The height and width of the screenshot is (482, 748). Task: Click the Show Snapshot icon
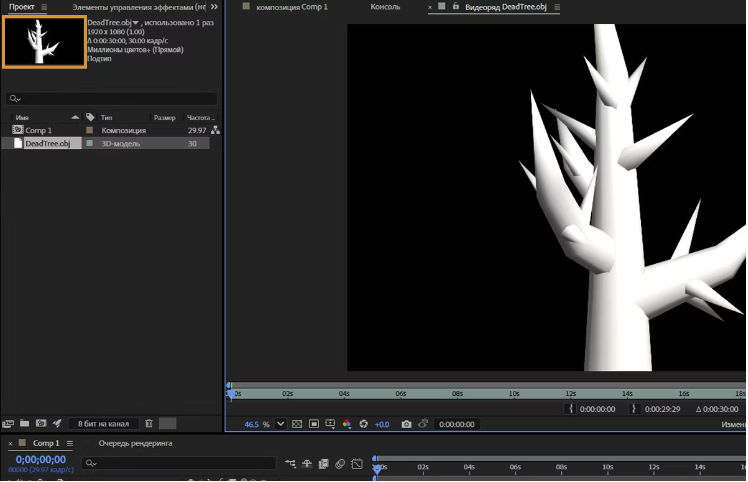tap(423, 424)
